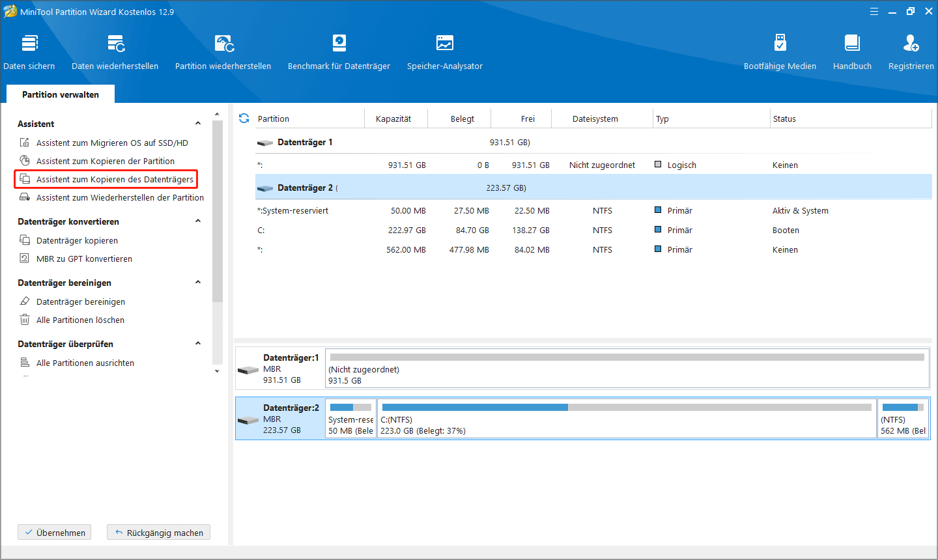The width and height of the screenshot is (938, 560).
Task: Sort by Dateisystem column header
Action: pos(595,119)
